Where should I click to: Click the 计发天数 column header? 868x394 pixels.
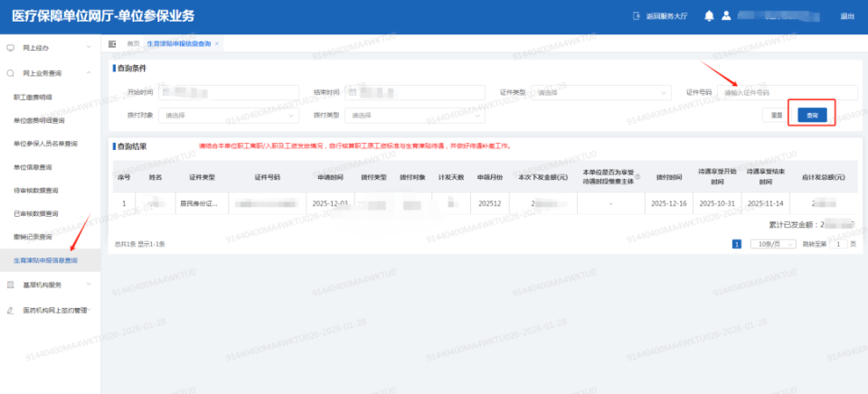[451, 177]
